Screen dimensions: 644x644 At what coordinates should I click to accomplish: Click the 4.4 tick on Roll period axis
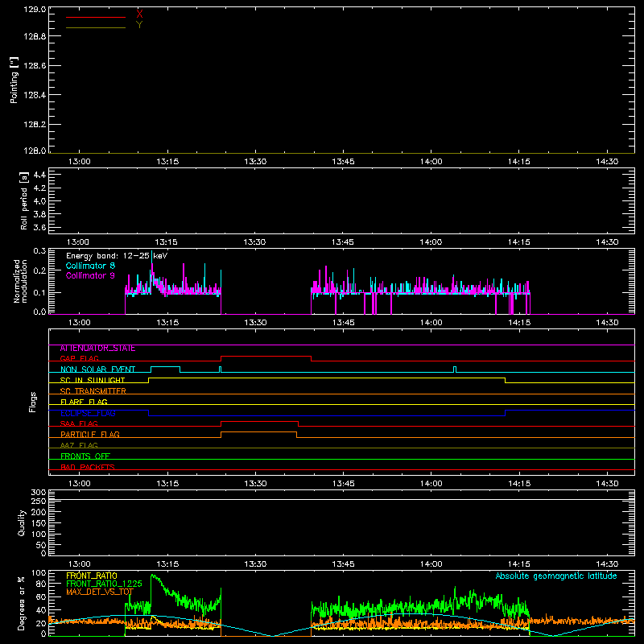click(x=39, y=175)
